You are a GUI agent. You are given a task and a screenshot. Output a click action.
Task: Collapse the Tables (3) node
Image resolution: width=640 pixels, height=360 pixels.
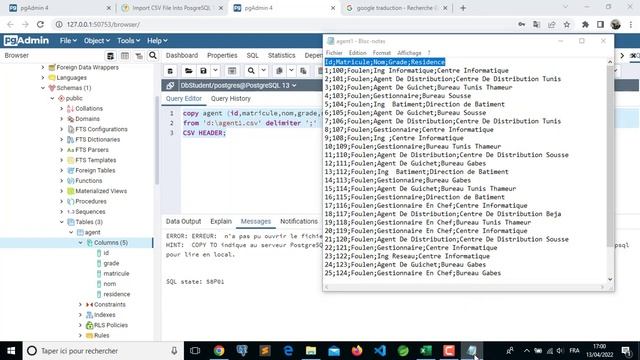point(62,222)
